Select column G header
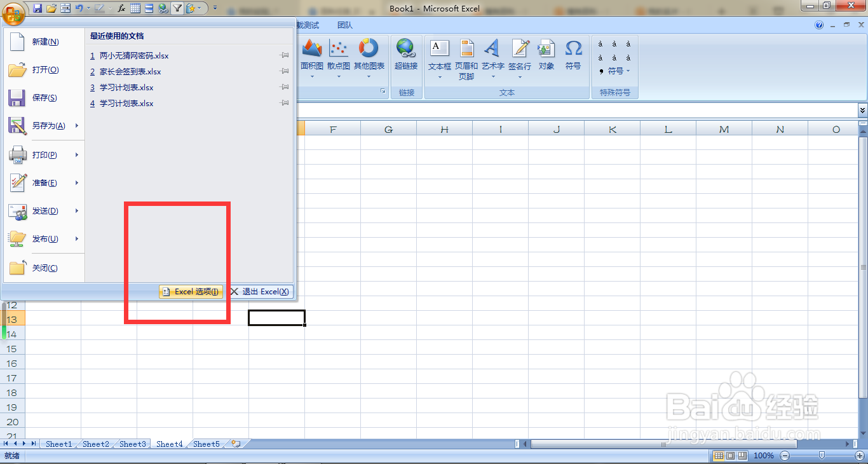 (x=389, y=129)
